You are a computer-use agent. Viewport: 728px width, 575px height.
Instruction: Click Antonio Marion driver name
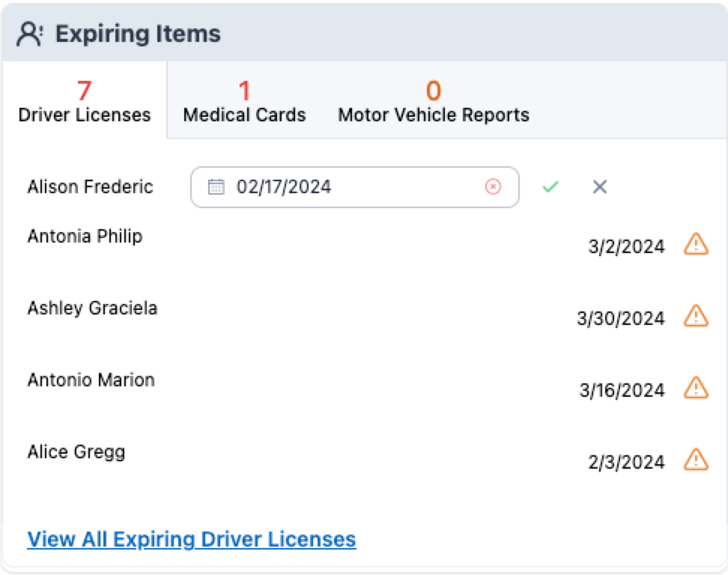(x=91, y=380)
